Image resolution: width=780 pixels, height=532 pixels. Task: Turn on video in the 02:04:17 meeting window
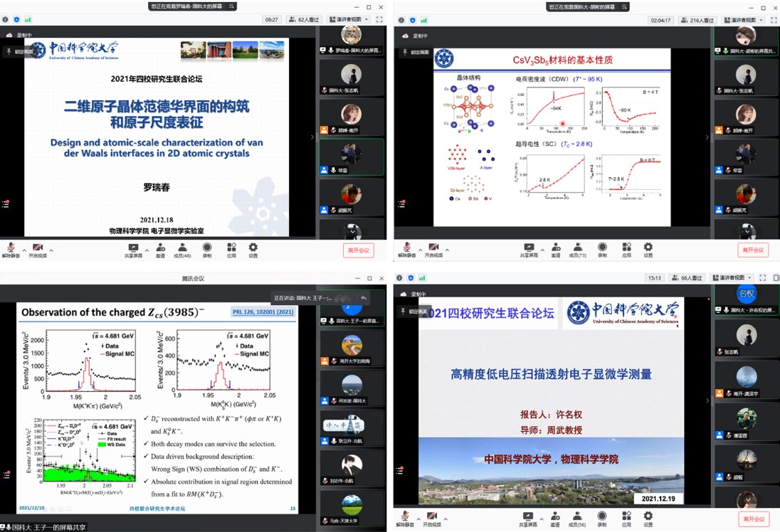pos(433,248)
